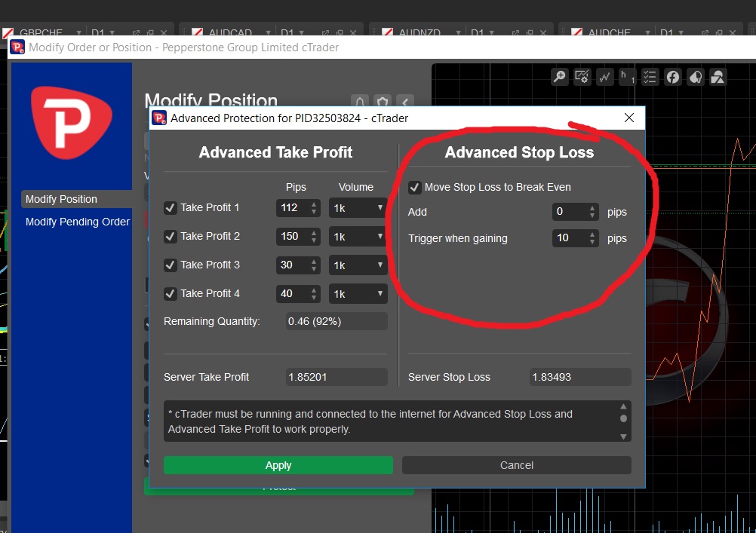Image resolution: width=756 pixels, height=533 pixels.
Task: Close the GBPCHF chart tab
Action: (164, 32)
